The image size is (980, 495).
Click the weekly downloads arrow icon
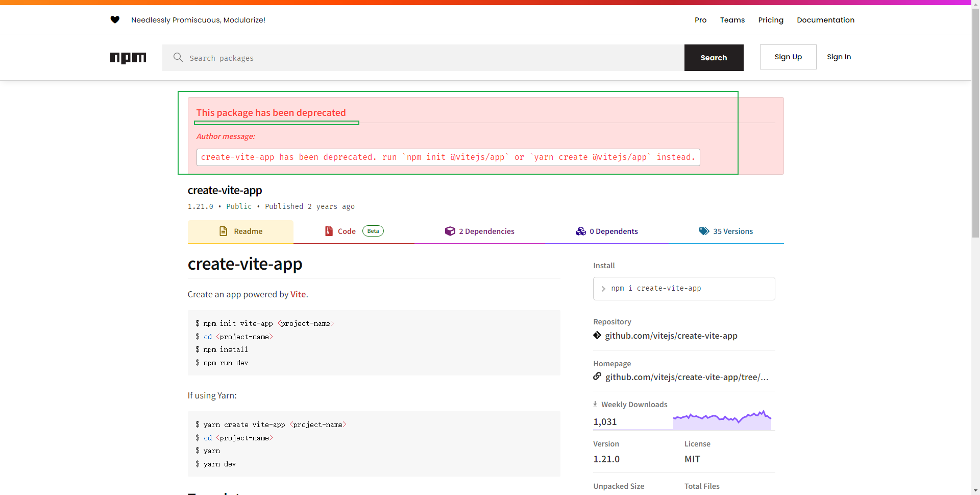click(x=595, y=404)
